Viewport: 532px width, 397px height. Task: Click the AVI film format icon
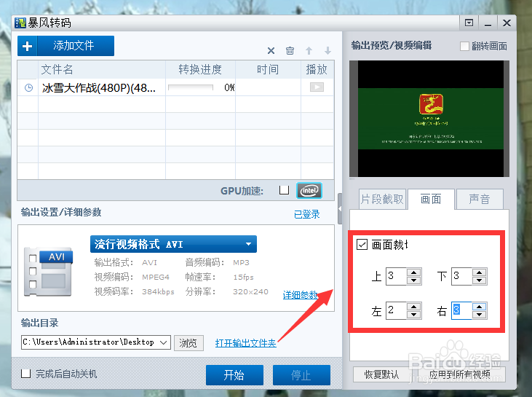click(x=48, y=273)
